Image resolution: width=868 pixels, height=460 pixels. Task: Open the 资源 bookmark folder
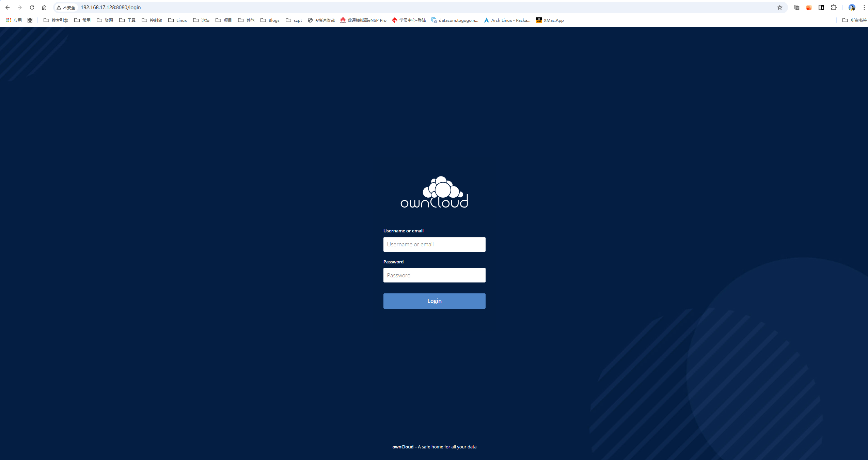[105, 20]
